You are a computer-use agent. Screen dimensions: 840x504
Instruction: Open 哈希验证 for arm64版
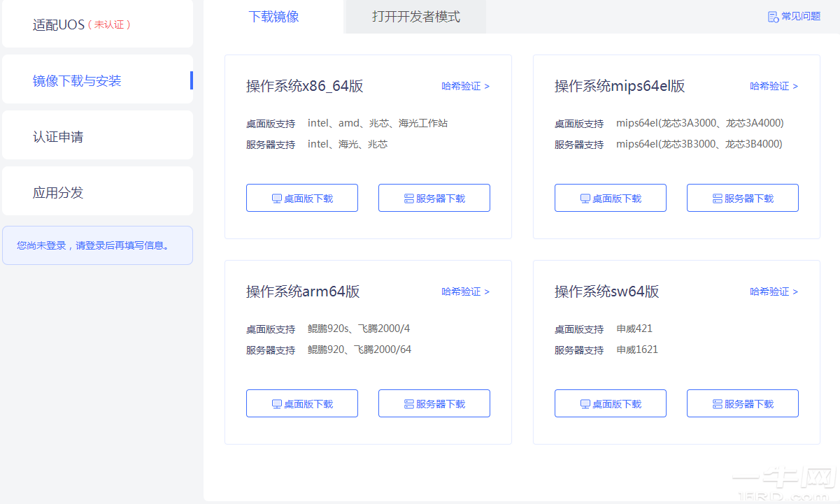point(465,291)
